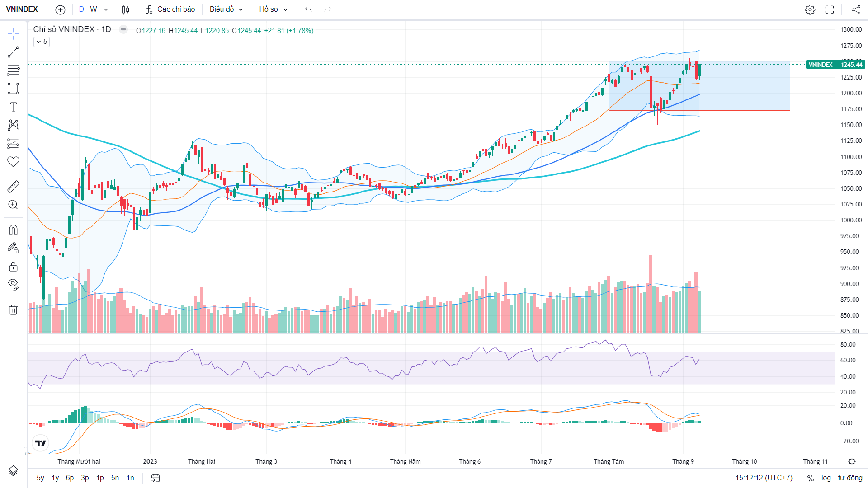Viewport: 868px width, 488px height.
Task: Expand the time interval dropdown arrow
Action: [x=106, y=9]
